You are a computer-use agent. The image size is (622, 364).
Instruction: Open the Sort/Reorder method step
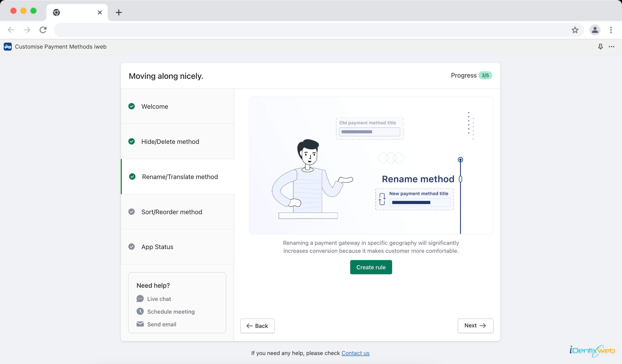pos(177,212)
